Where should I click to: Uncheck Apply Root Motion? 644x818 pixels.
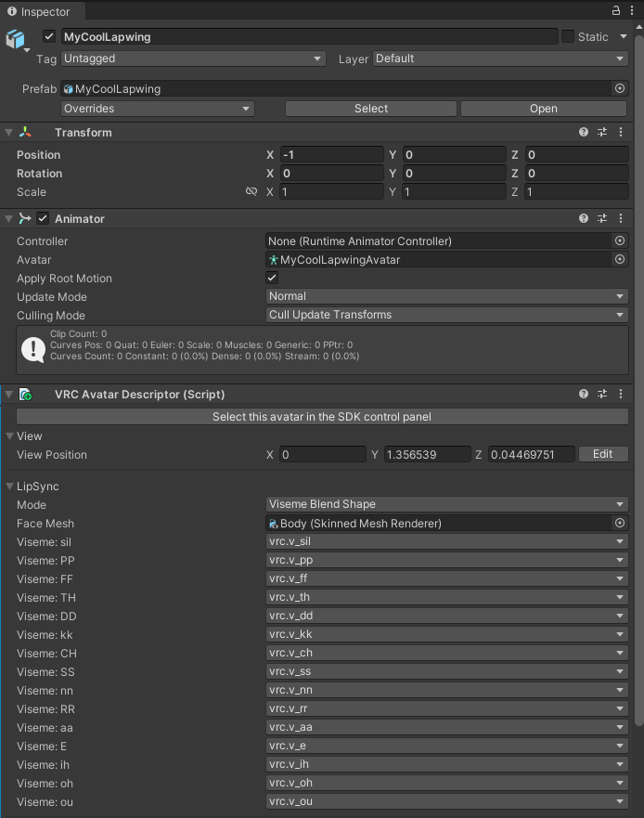pos(271,278)
